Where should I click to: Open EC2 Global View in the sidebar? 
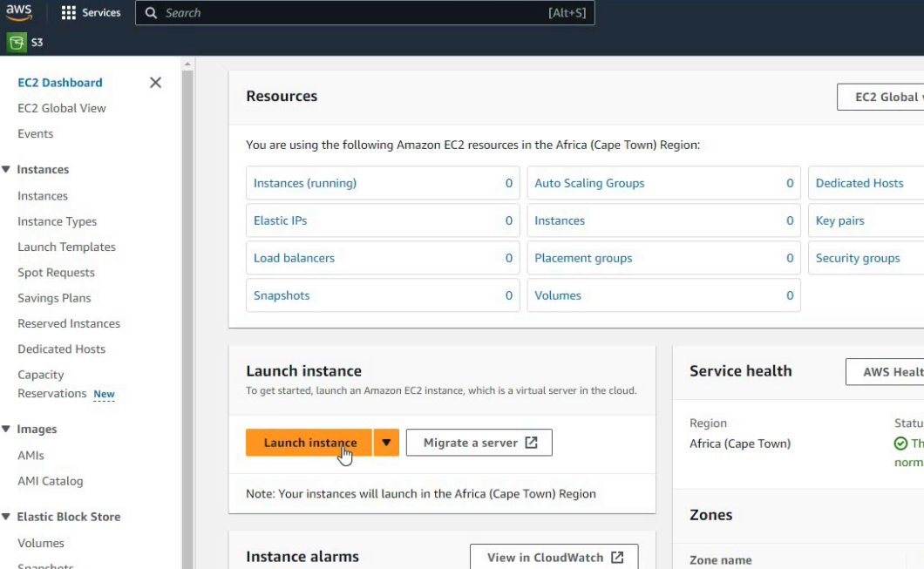[x=62, y=108]
